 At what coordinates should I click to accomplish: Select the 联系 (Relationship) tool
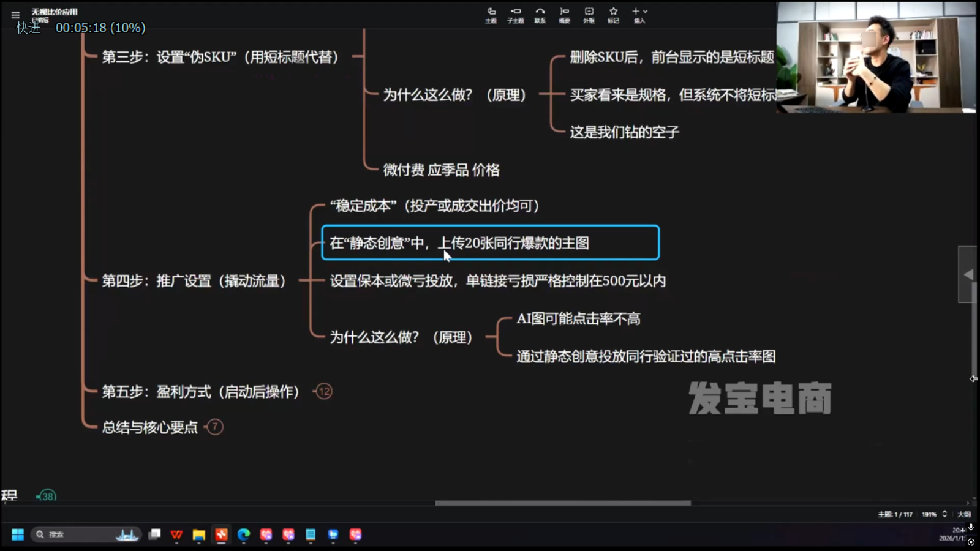click(x=540, y=15)
